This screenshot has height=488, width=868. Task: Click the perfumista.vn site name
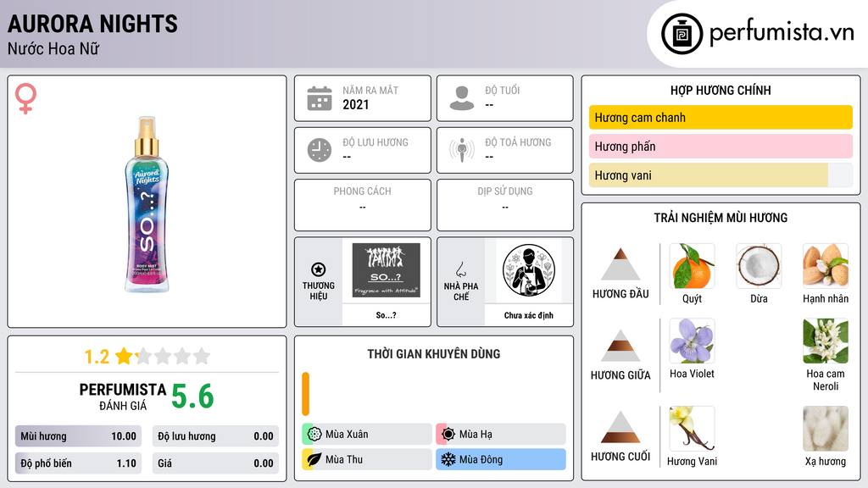(x=782, y=33)
